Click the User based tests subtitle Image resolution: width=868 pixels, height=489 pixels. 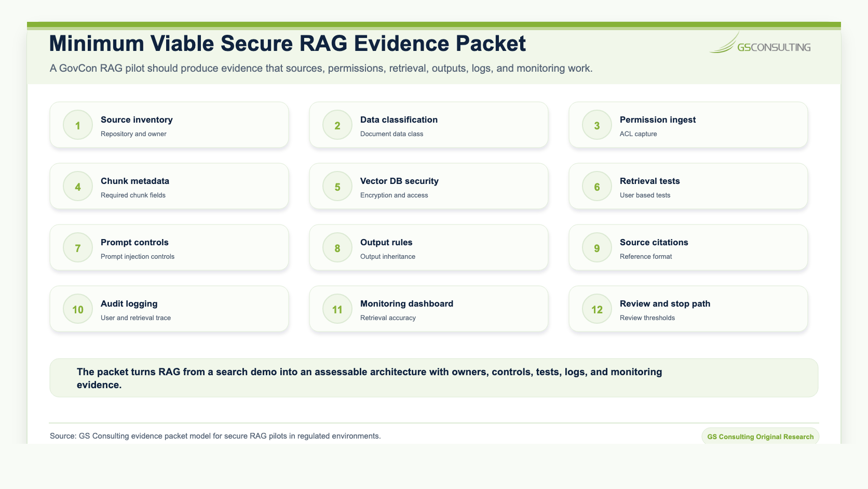(x=645, y=195)
